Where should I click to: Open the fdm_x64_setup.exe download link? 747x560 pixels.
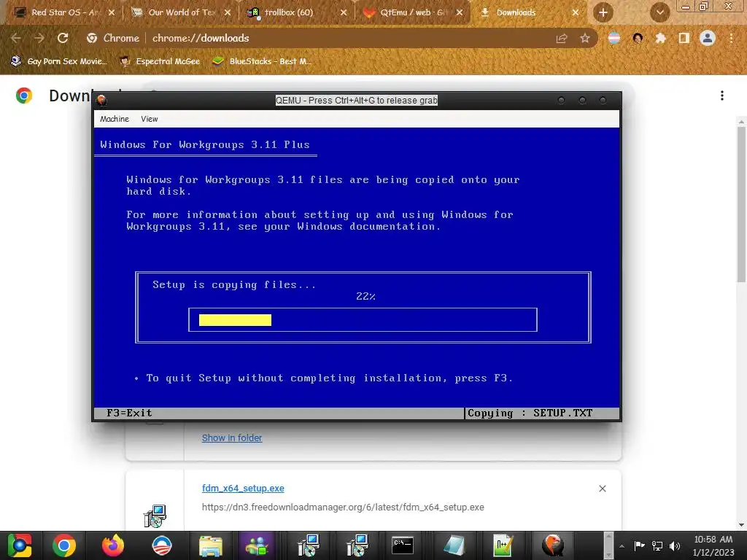[x=243, y=488]
